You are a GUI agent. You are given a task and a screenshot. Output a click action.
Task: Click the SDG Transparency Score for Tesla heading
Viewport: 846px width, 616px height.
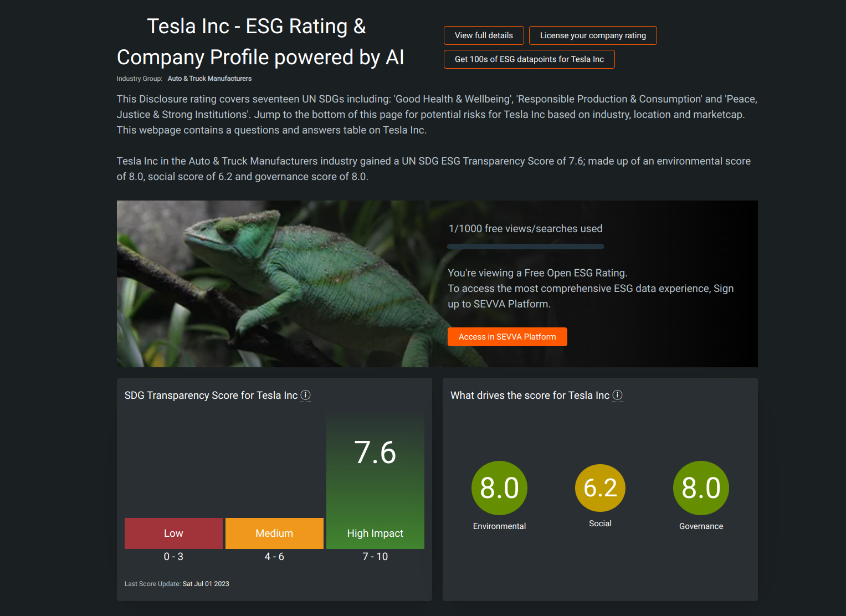211,396
